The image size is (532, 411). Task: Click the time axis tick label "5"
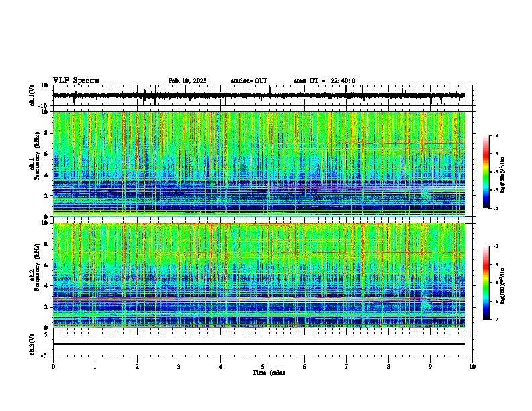point(263,367)
